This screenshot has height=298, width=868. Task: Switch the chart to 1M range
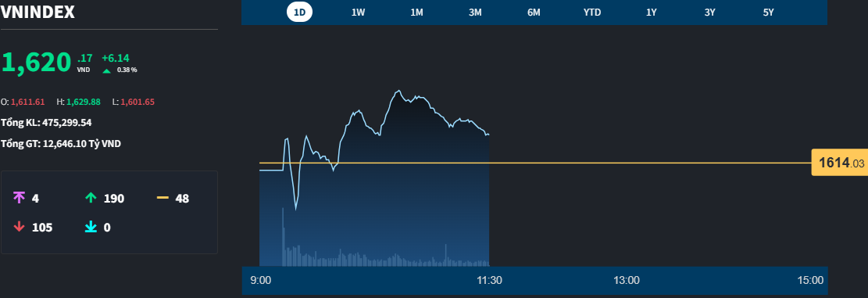click(417, 13)
